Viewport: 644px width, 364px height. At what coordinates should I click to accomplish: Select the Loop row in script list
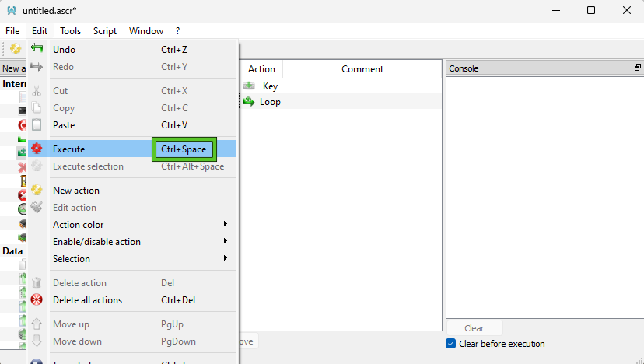coord(340,101)
